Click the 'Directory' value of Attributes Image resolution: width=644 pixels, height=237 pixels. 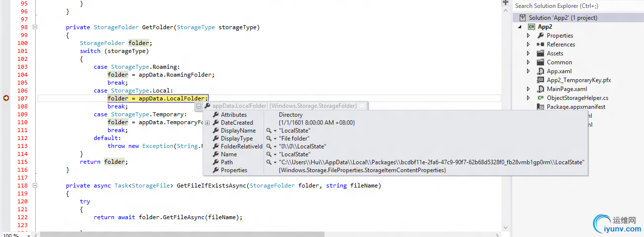[x=291, y=115]
